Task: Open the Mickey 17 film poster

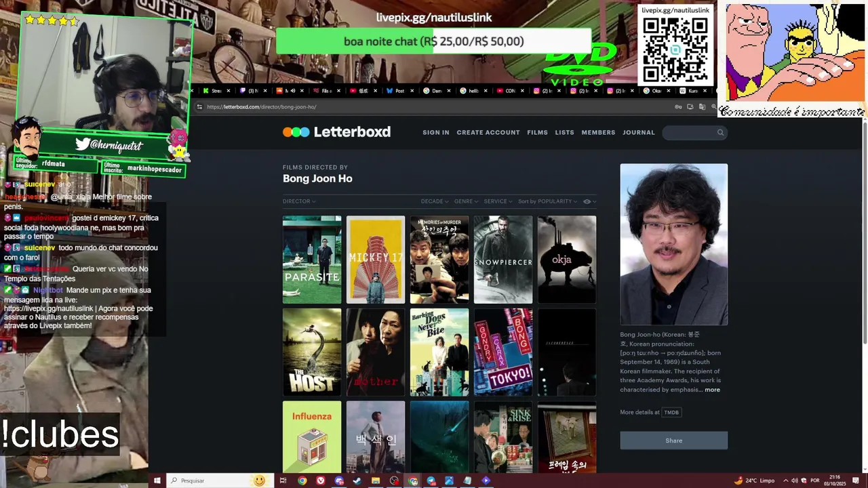Action: click(x=376, y=260)
